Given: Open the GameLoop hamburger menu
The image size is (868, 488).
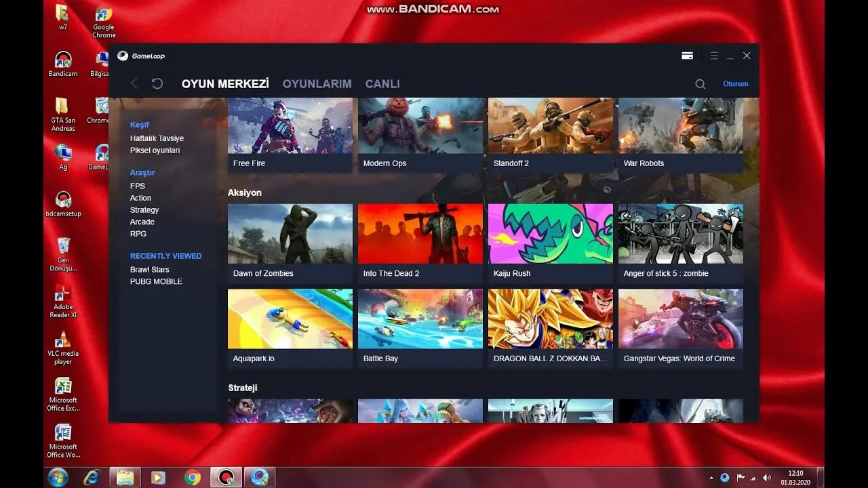Looking at the screenshot, I should click(x=713, y=56).
